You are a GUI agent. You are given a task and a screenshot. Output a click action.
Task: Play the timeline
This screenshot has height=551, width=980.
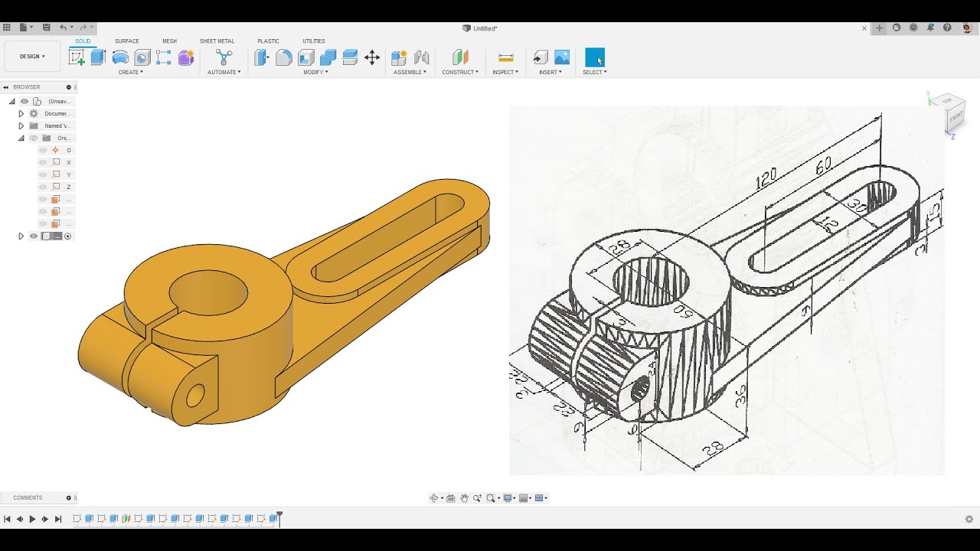point(32,519)
